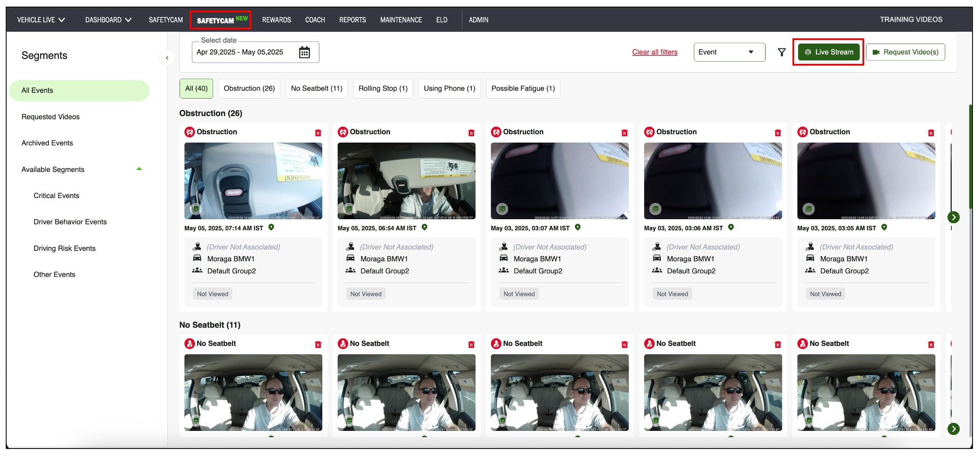Select Other Events segment

coord(54,274)
